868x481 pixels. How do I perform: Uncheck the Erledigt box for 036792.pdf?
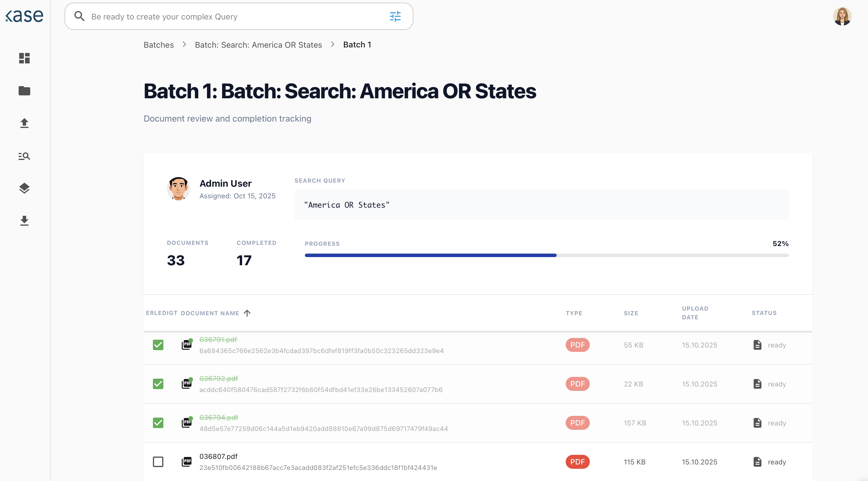(x=158, y=384)
